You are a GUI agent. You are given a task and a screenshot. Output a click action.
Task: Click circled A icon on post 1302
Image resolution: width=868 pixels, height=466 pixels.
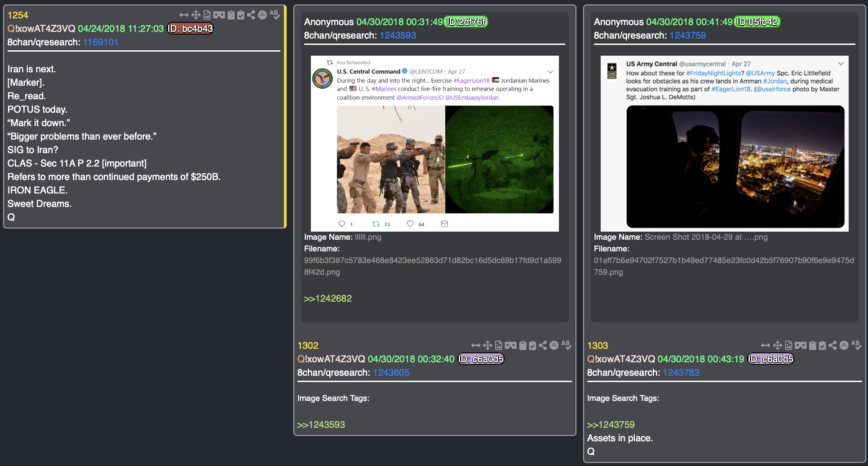pyautogui.click(x=554, y=345)
